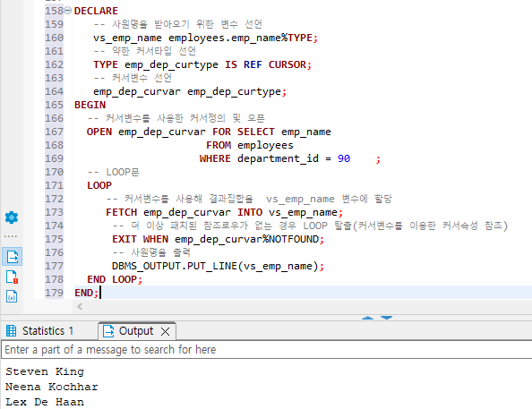Click the panel down-arrow minimize handle
532x409 pixels.
click(x=386, y=318)
